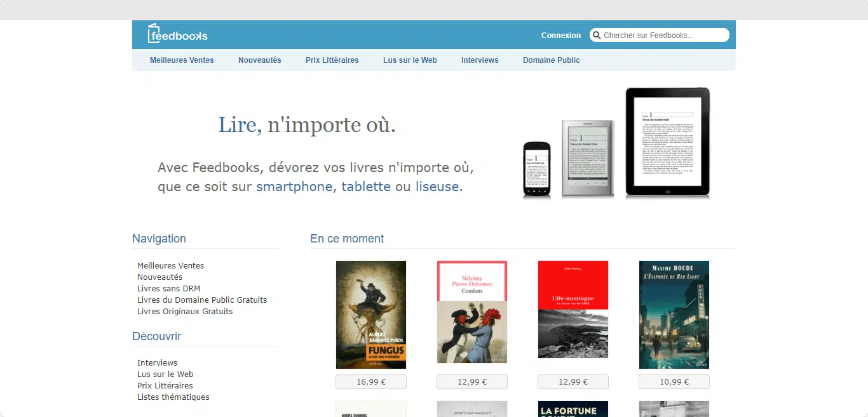Open L'Évaporée du Red Light cover
The height and width of the screenshot is (417, 868).
tap(674, 315)
